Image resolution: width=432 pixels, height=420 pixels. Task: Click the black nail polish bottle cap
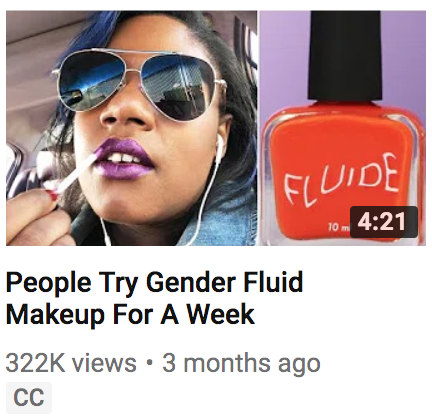click(344, 55)
